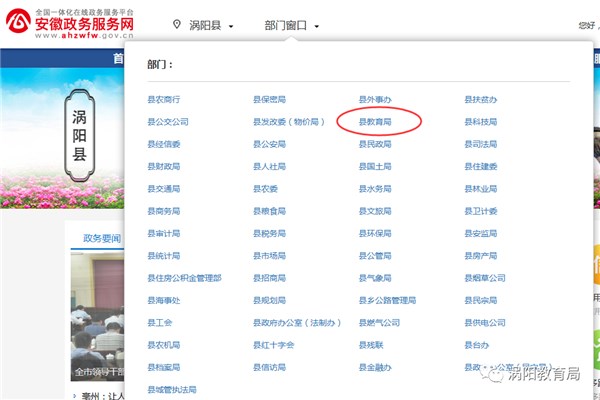Select the 县扶贫办 department
The height and width of the screenshot is (400, 600).
pyautogui.click(x=480, y=100)
